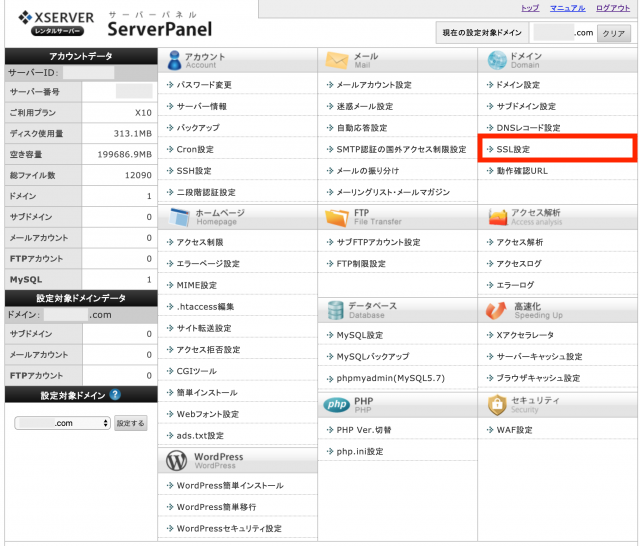Viewport: 640px width, 546px height.
Task: Click the blue question mark help icon
Action: click(x=115, y=395)
